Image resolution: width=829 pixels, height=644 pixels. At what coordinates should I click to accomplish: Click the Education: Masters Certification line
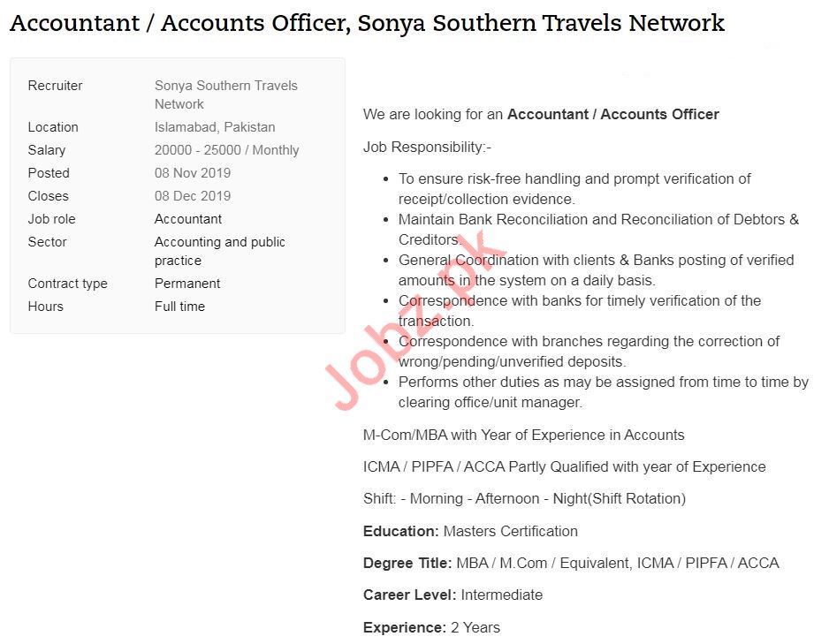[x=470, y=531]
